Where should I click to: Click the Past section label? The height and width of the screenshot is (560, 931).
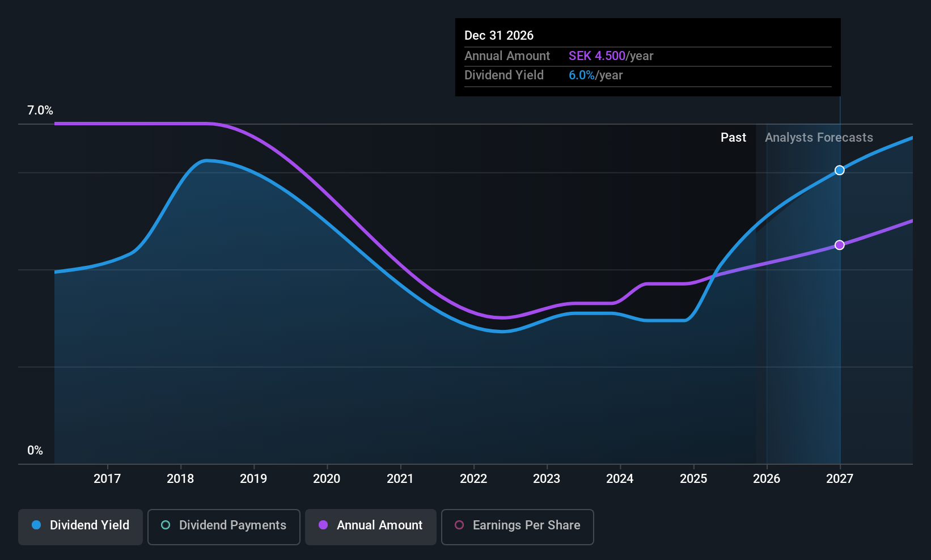(733, 138)
